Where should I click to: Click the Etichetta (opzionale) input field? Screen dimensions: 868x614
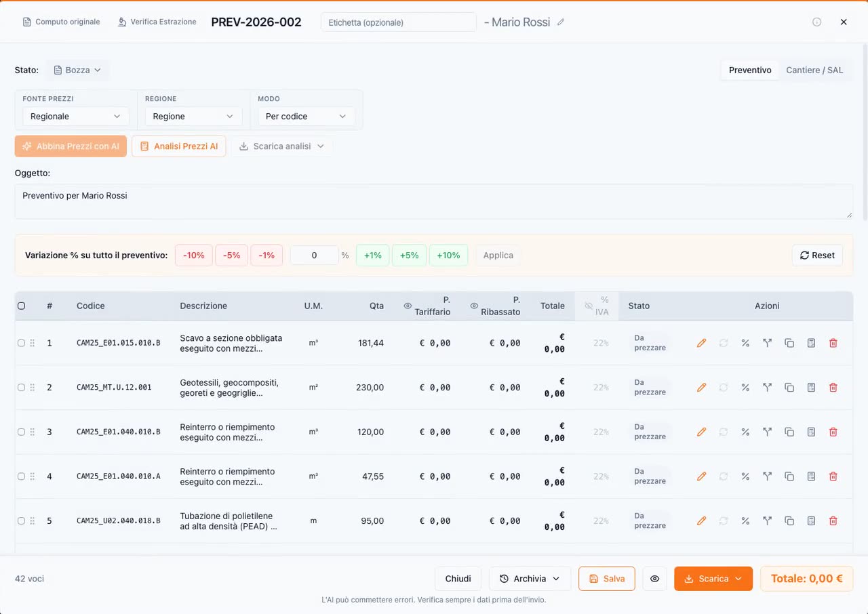click(399, 22)
